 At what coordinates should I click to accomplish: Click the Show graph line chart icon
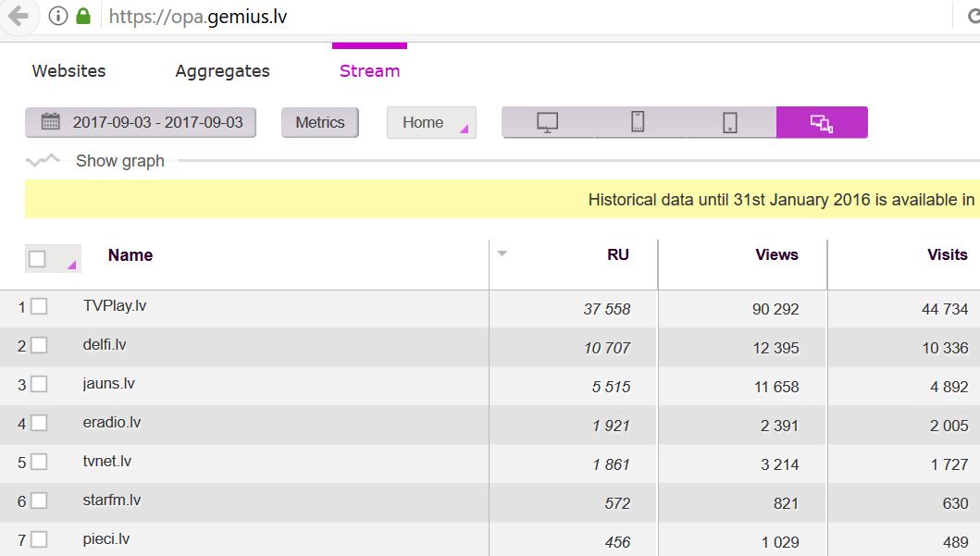[x=43, y=161]
